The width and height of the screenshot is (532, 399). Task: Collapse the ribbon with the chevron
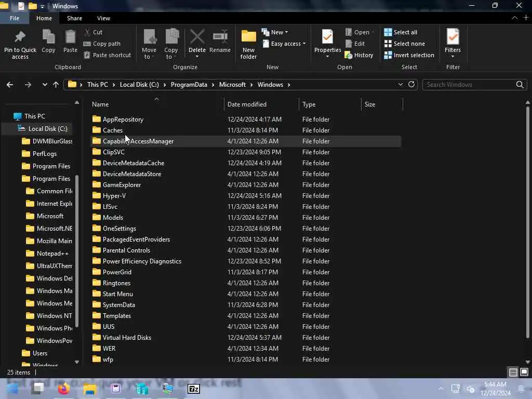click(x=515, y=18)
